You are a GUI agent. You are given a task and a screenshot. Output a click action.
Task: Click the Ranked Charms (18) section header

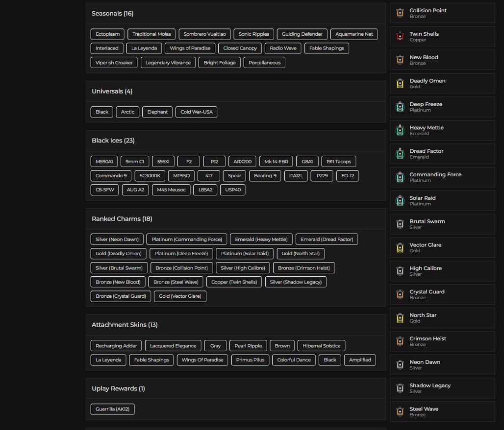point(122,219)
